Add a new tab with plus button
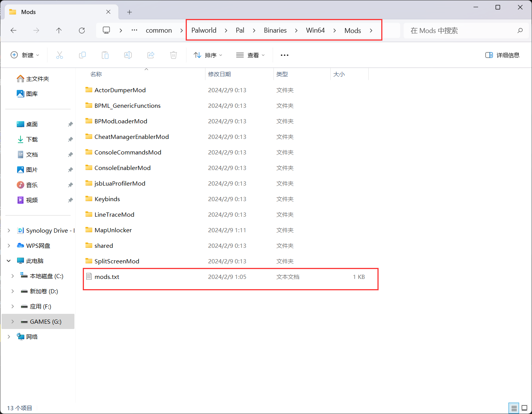This screenshot has width=532, height=414. (129, 12)
